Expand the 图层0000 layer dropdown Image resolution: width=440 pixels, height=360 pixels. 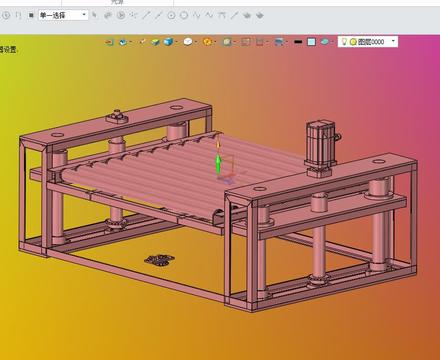point(393,41)
